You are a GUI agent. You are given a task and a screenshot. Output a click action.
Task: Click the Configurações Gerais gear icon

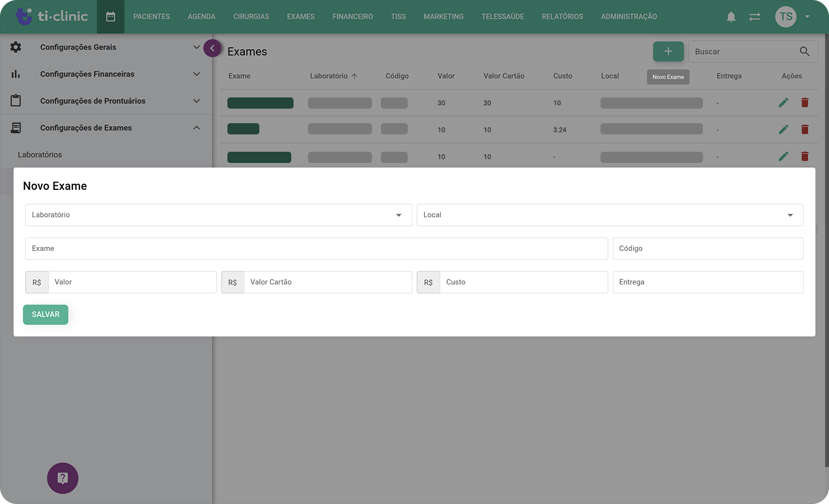(16, 47)
